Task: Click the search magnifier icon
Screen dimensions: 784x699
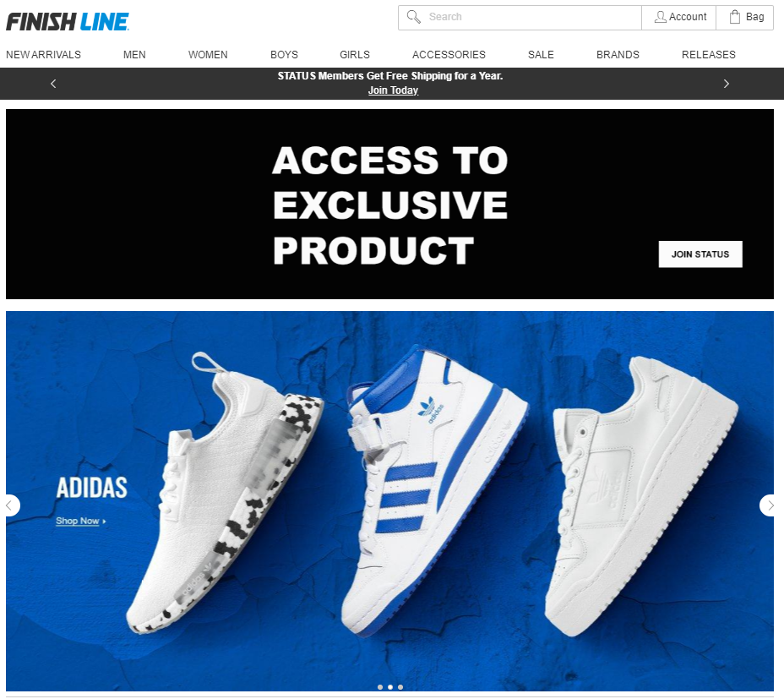Action: (413, 17)
